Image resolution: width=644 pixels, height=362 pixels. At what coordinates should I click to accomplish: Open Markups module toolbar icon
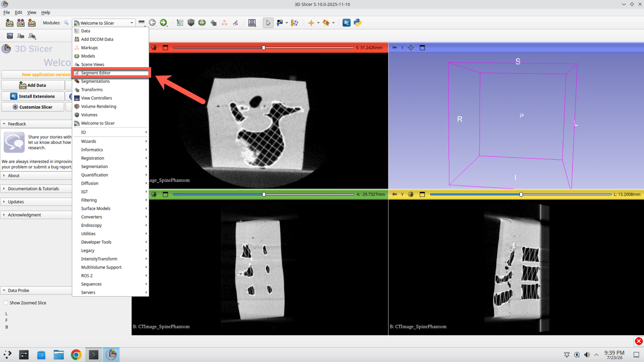(225, 23)
